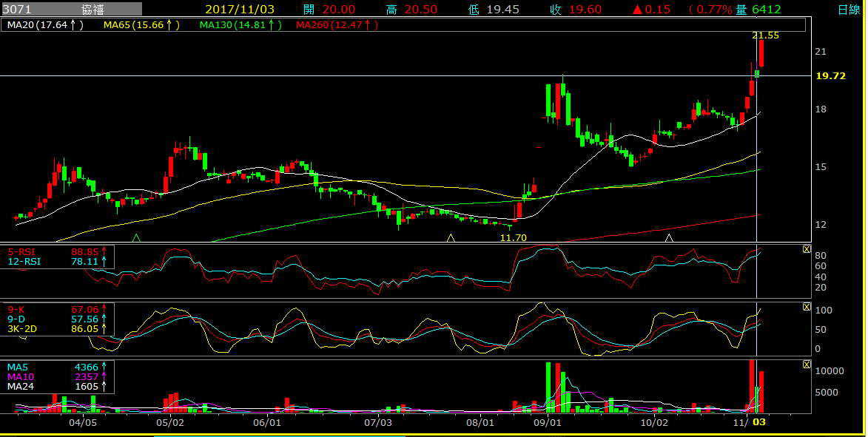Close the volume indicator panel
868x437 pixels.
pos(807,365)
